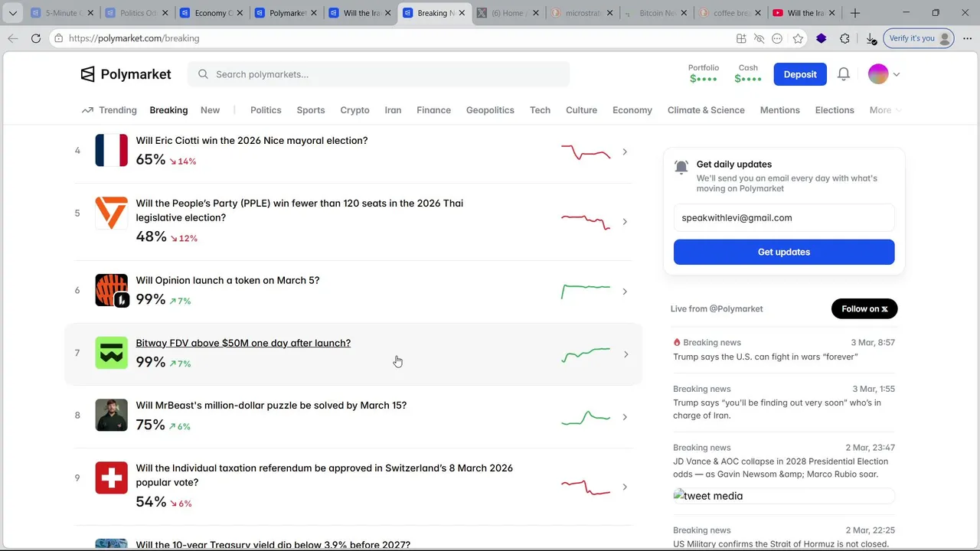Open the tab search dropdown arrow

[12, 13]
